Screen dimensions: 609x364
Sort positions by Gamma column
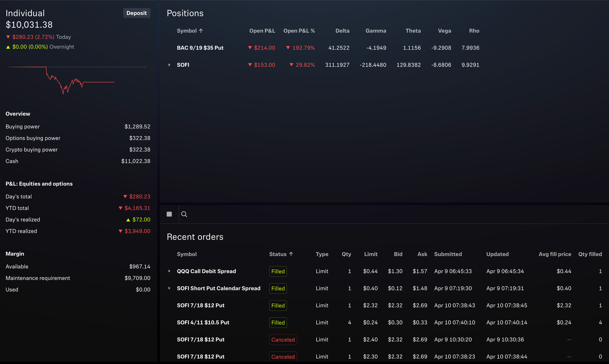376,31
